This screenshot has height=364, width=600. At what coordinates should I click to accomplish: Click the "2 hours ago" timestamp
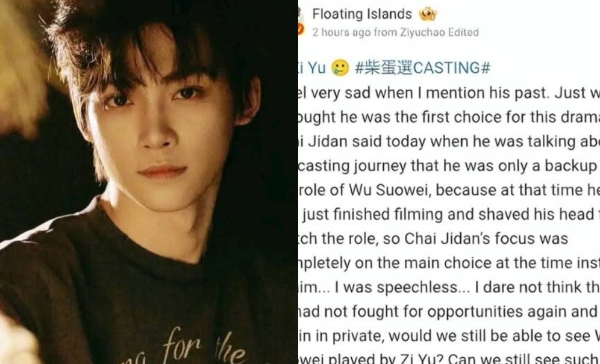[340, 32]
